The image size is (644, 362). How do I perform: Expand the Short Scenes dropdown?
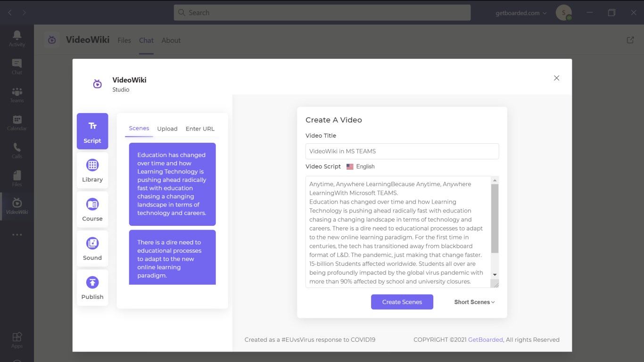tap(474, 302)
